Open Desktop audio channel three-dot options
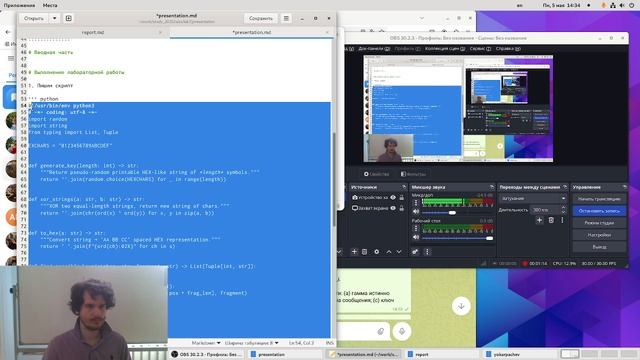This screenshot has height=360, width=640. 416,229
